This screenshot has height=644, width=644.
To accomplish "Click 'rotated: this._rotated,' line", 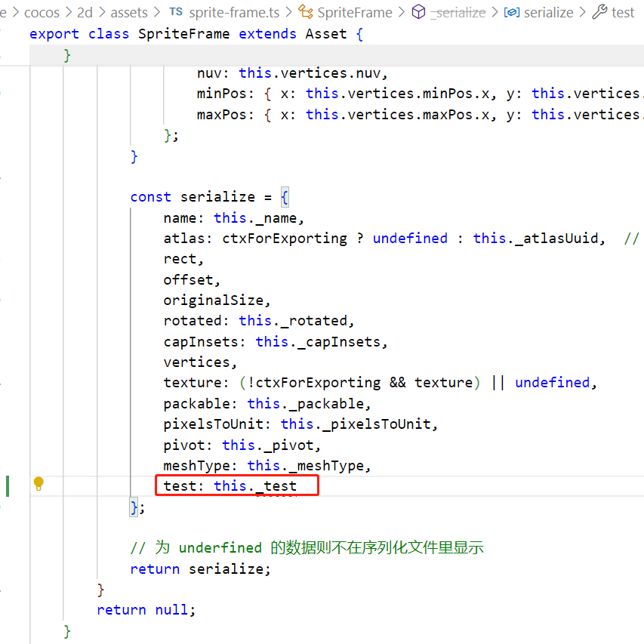I will click(x=259, y=321).
